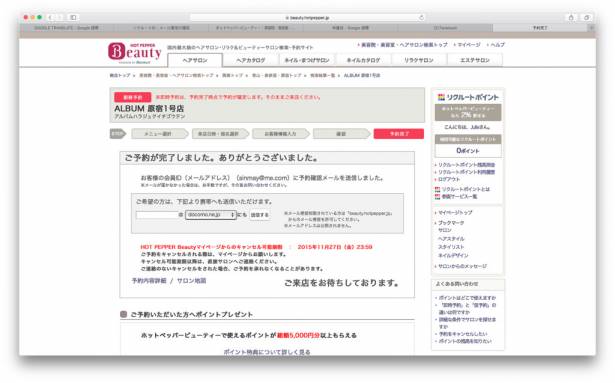The width and height of the screenshot is (615, 383).
Task: Open the サロン地図 link
Action: point(191,281)
